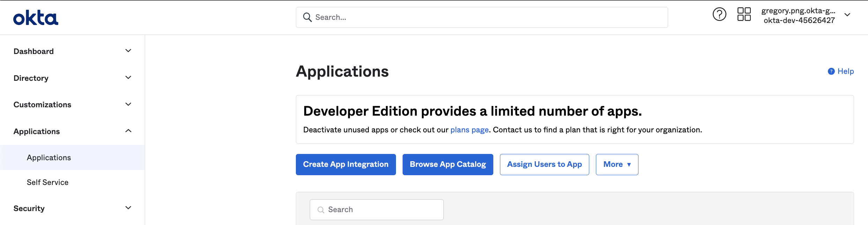The width and height of the screenshot is (868, 225).
Task: Click Browse App Catalog button
Action: click(x=448, y=164)
